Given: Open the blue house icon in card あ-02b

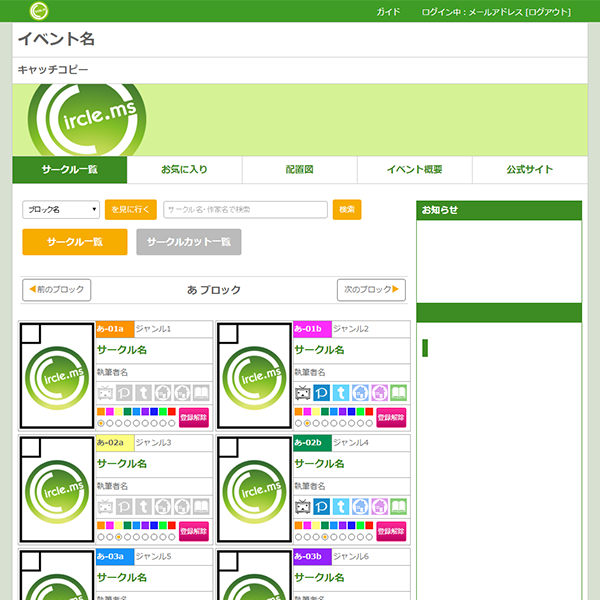Looking at the screenshot, I should pos(360,507).
